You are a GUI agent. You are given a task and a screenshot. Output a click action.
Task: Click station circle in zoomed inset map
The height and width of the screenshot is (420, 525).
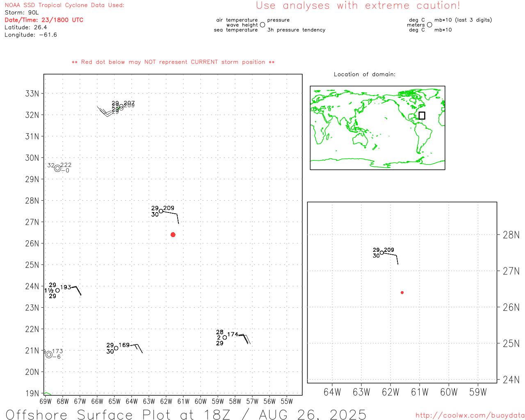coord(381,253)
